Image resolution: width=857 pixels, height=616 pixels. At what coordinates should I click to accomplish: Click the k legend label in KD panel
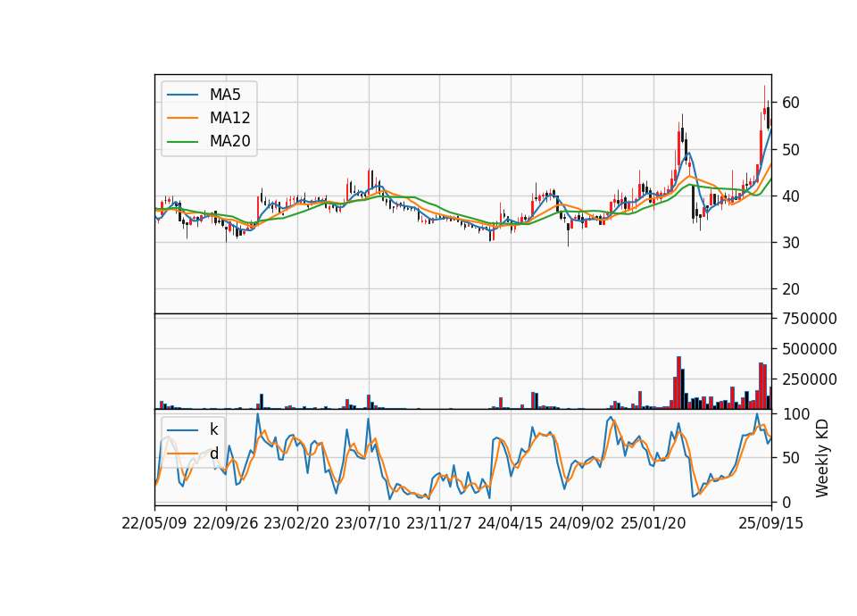click(213, 429)
